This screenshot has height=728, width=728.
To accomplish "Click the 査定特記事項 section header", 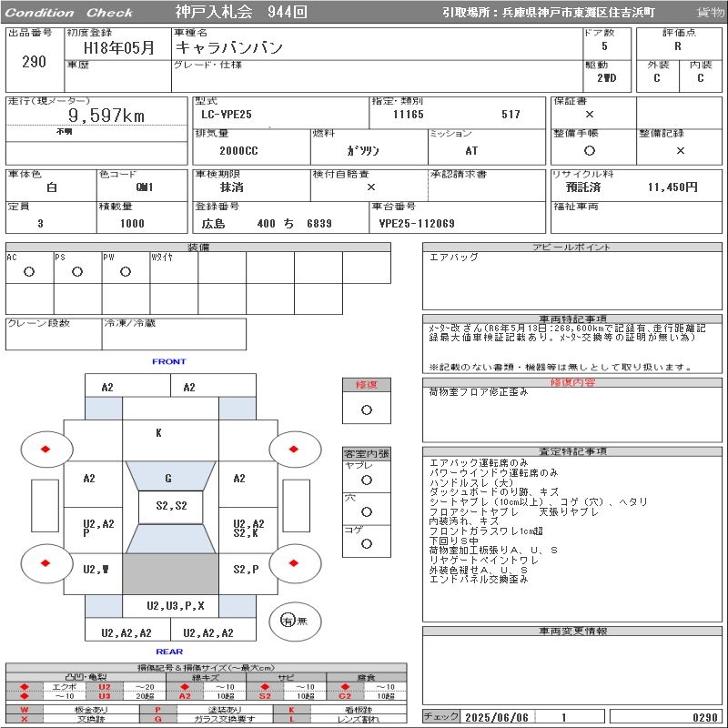I will 572,451.
